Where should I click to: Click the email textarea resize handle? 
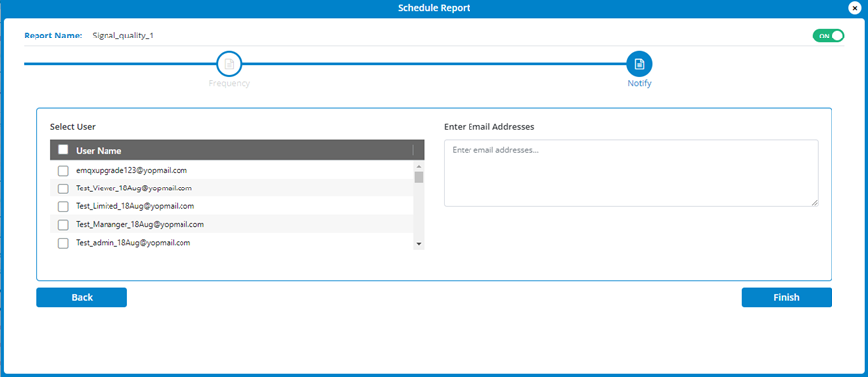click(815, 203)
